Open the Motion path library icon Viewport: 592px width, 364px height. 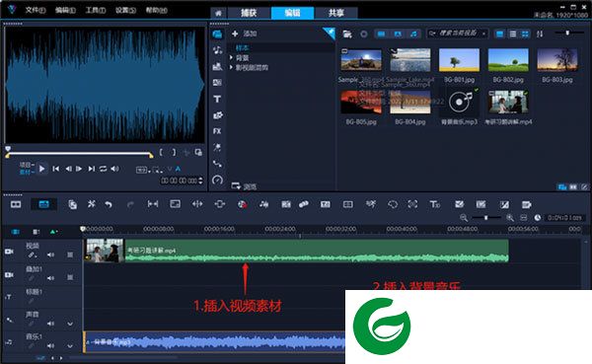pos(217,164)
